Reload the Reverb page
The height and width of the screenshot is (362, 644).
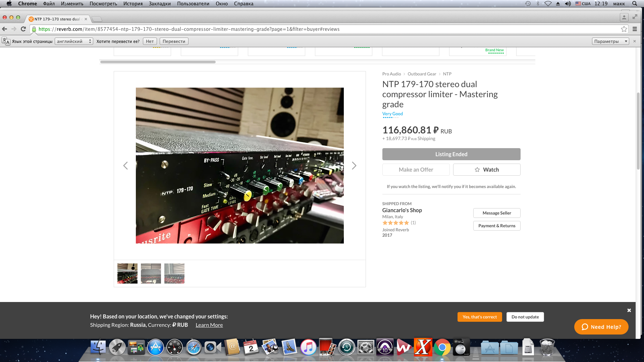[23, 29]
